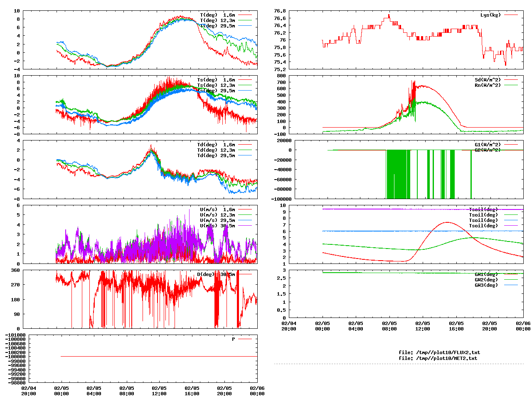Click the P legend label in pressure plot
Screen dimensions: 532x399
tap(233, 339)
